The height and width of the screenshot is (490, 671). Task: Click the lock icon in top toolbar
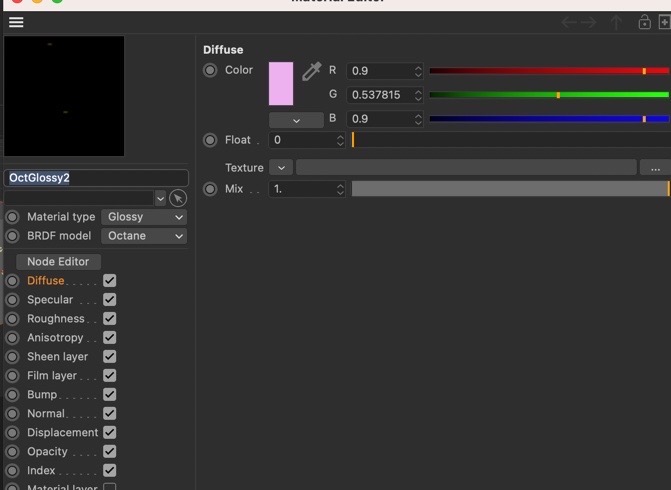[644, 22]
